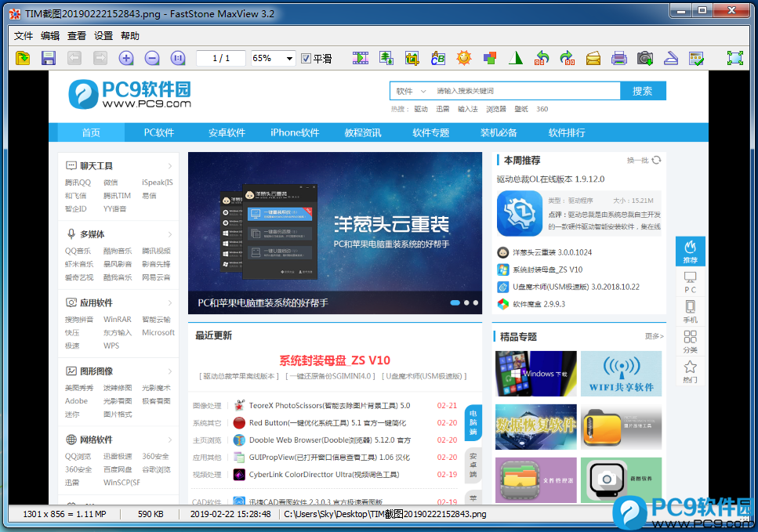Open the 数据恢复软件 topic thumbnail
Viewport: 758px width, 532px height.
(536, 427)
